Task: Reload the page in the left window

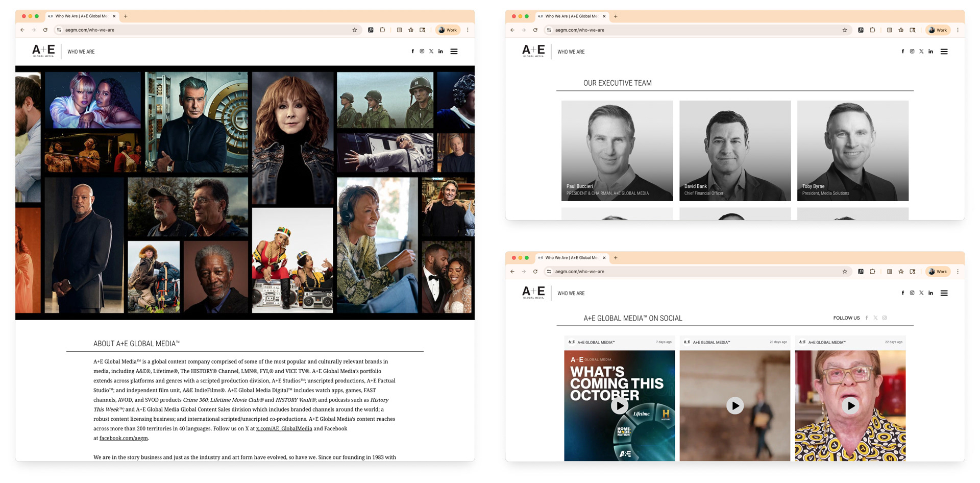Action: [x=45, y=30]
